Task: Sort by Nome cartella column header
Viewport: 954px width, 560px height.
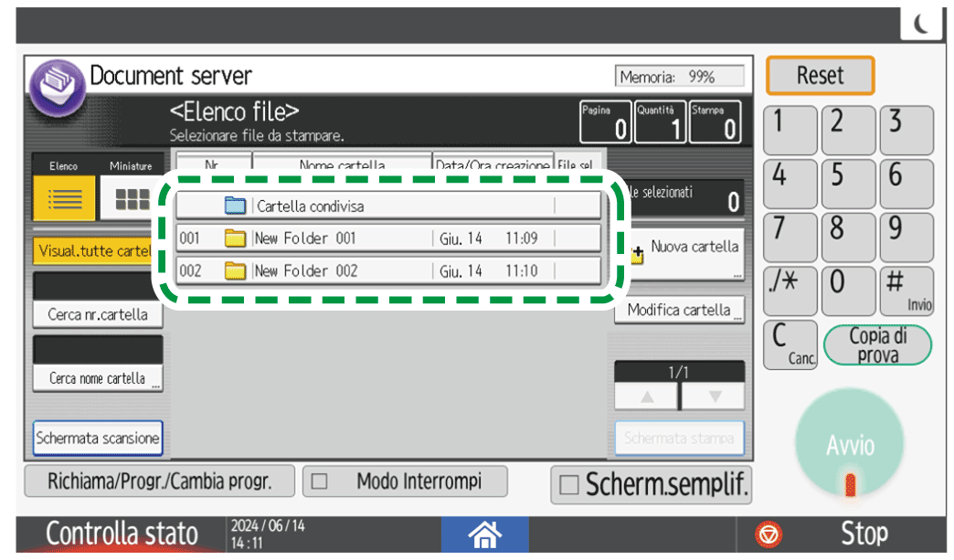Action: 342,161
